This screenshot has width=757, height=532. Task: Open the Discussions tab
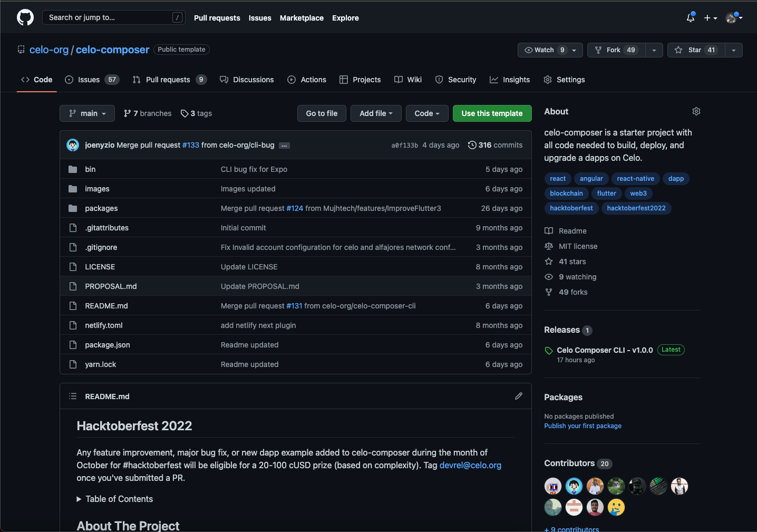(x=247, y=80)
